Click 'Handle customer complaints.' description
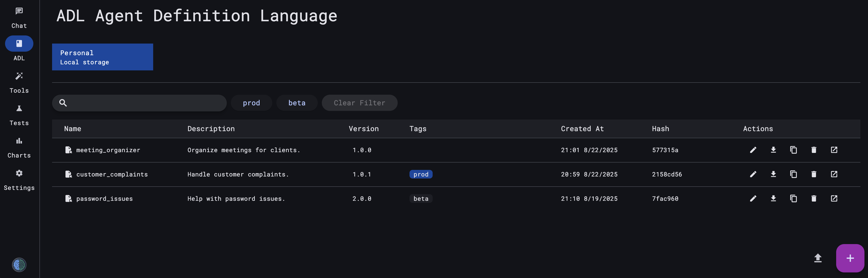This screenshot has width=868, height=278. point(238,174)
